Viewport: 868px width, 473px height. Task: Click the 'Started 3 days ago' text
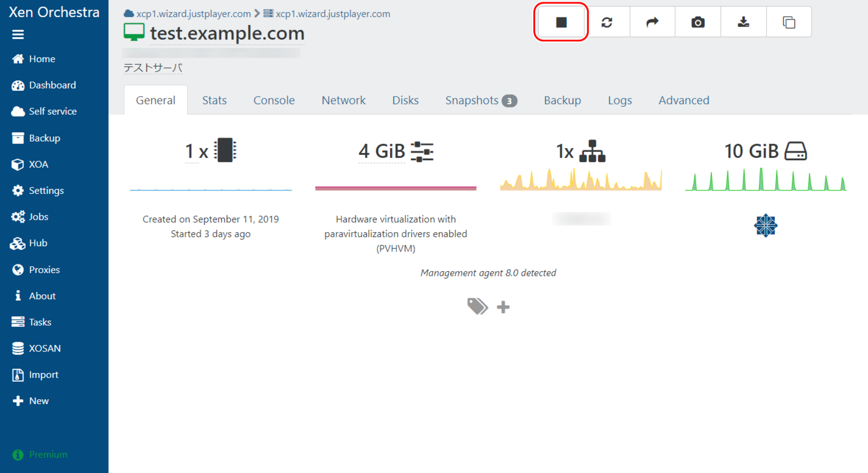click(x=211, y=234)
